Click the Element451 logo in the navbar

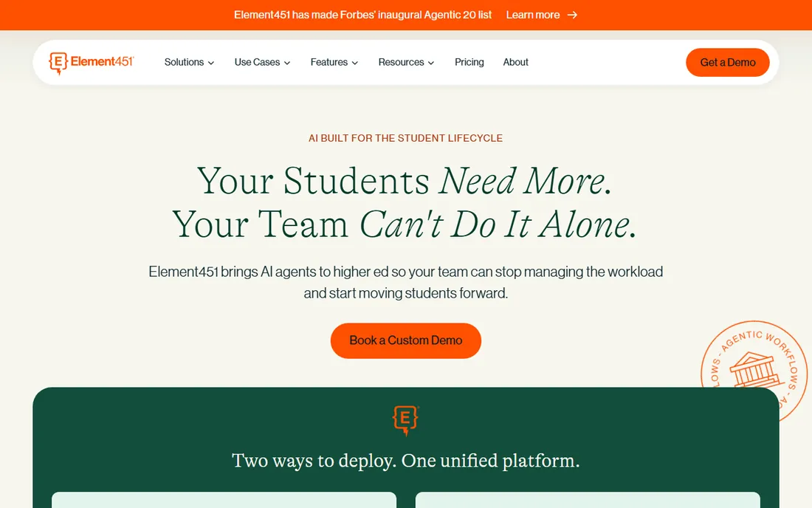click(91, 63)
